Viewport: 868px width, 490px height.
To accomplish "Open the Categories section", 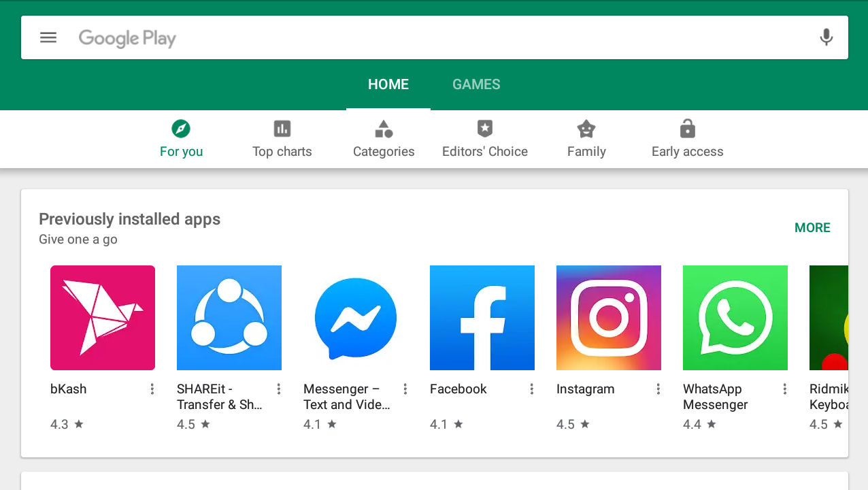I will click(384, 139).
